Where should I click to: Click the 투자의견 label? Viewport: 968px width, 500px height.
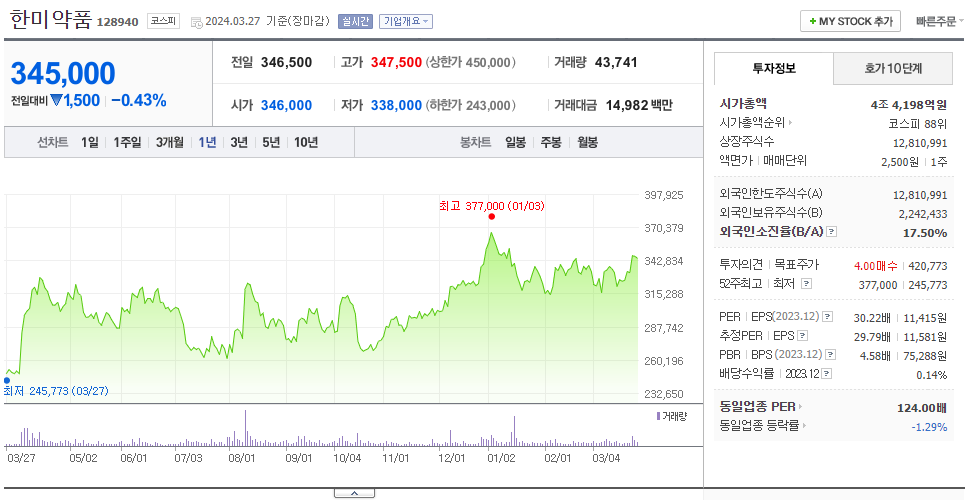click(x=741, y=265)
